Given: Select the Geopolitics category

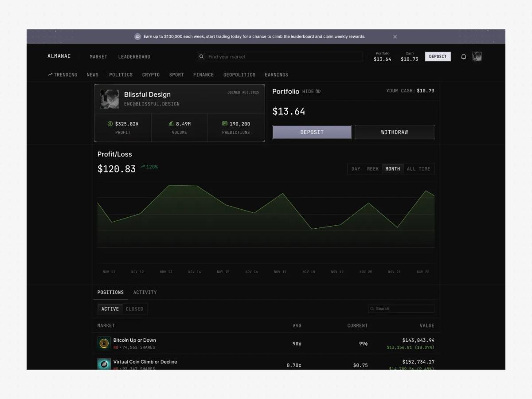Looking at the screenshot, I should click(x=239, y=74).
